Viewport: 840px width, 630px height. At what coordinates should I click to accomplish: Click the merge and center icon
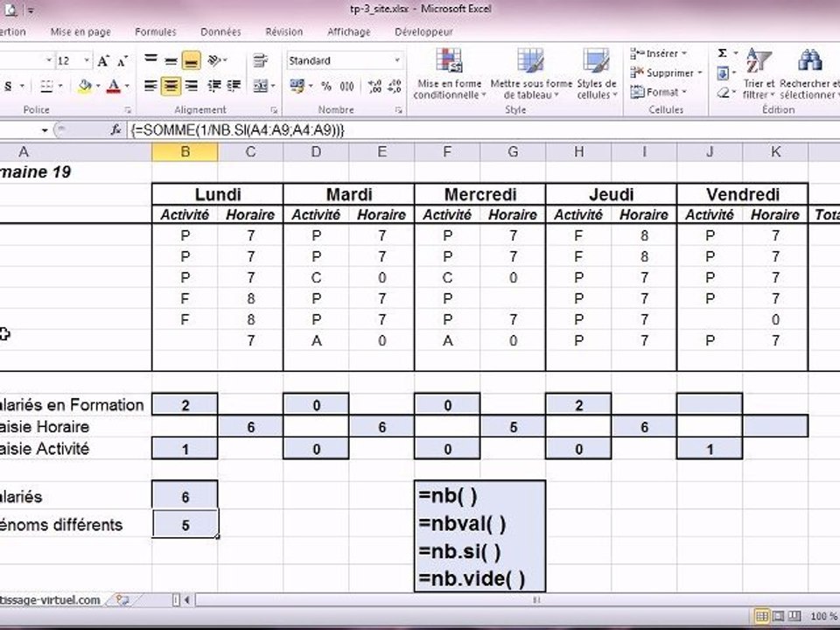coord(261,86)
